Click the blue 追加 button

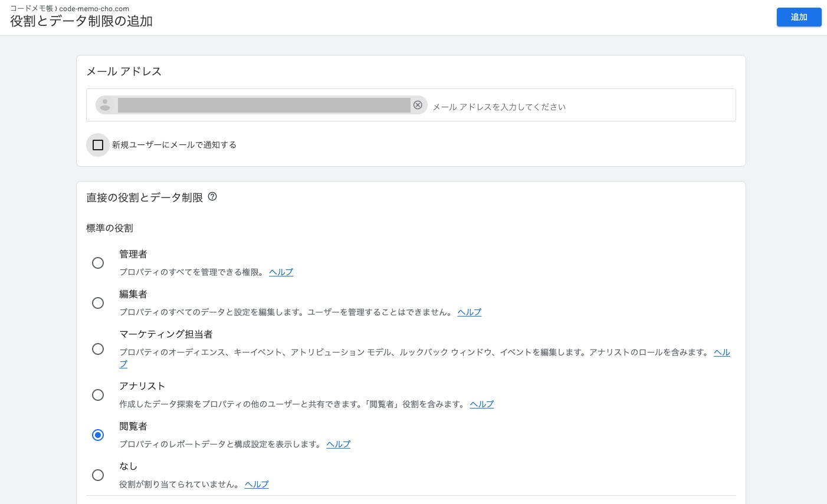[x=799, y=17]
